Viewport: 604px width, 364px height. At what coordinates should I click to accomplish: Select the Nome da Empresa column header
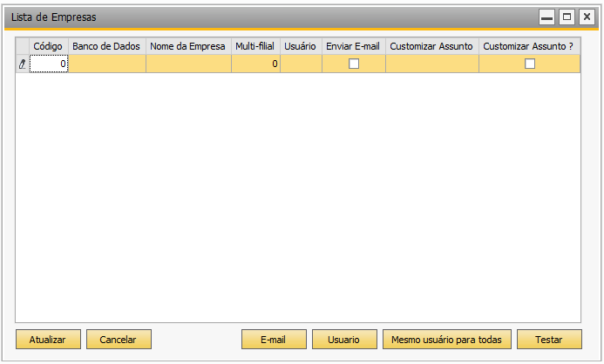(x=189, y=46)
